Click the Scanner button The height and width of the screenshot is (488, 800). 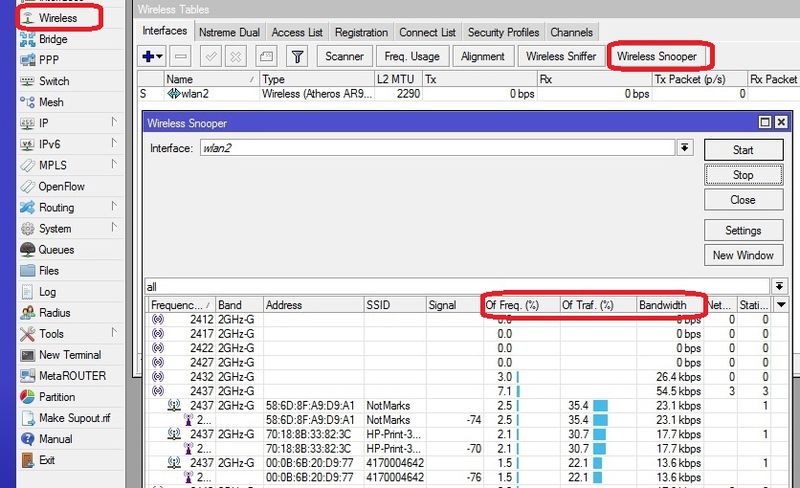344,56
